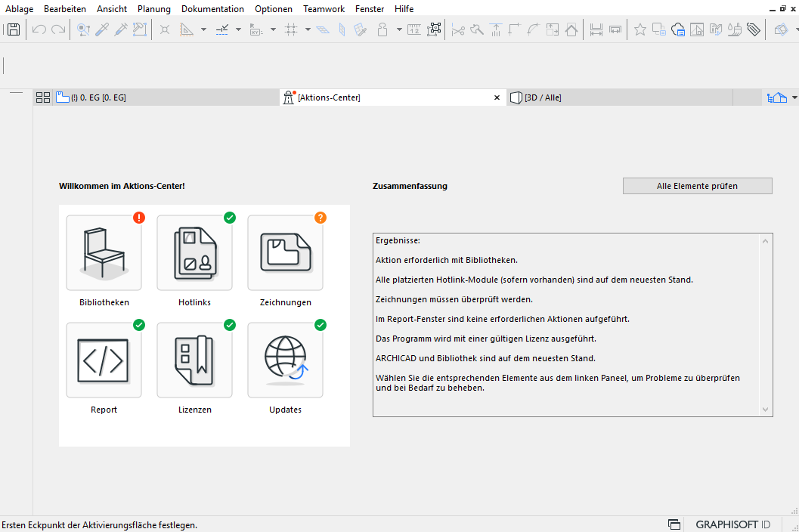Activate the Find and Select magnifier tool

coord(83,29)
